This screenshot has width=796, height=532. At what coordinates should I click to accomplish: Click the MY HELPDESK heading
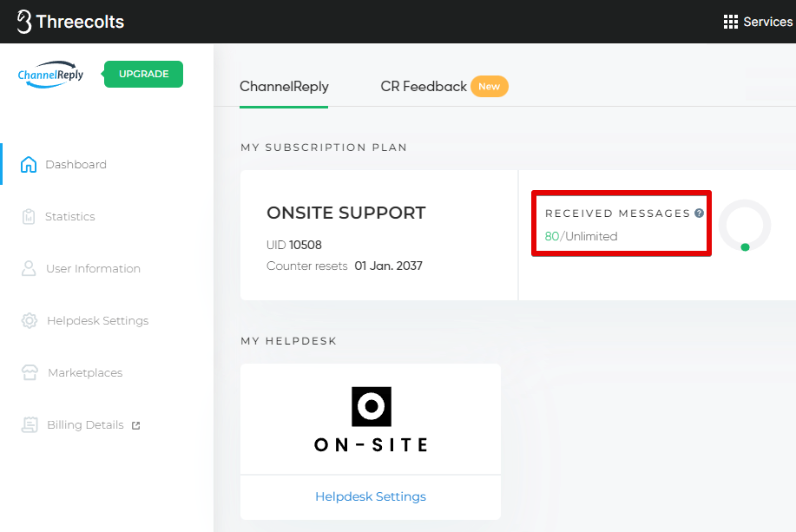point(289,341)
